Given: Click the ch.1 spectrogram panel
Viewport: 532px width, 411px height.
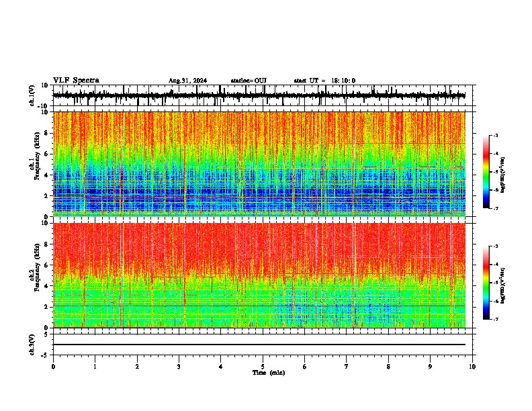Looking at the screenshot, I should [259, 164].
